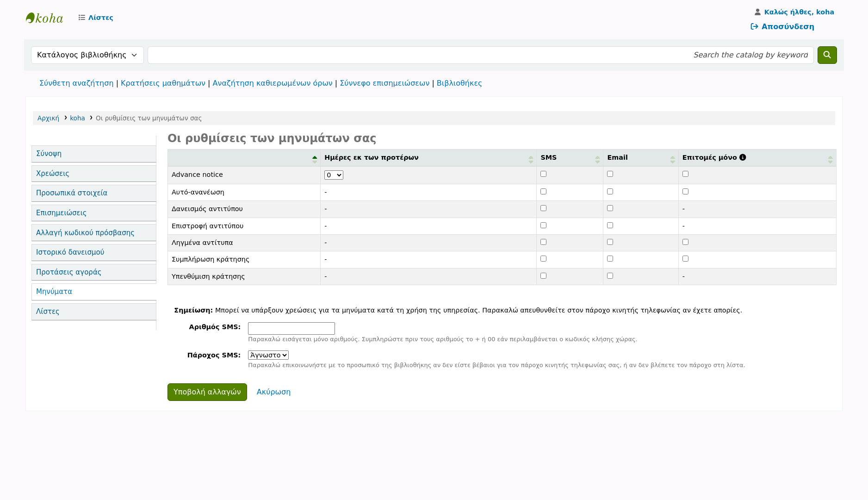The height and width of the screenshot is (500, 868).
Task: Sort by the Ημέρες εκ των προτέρων column
Action: click(428, 158)
